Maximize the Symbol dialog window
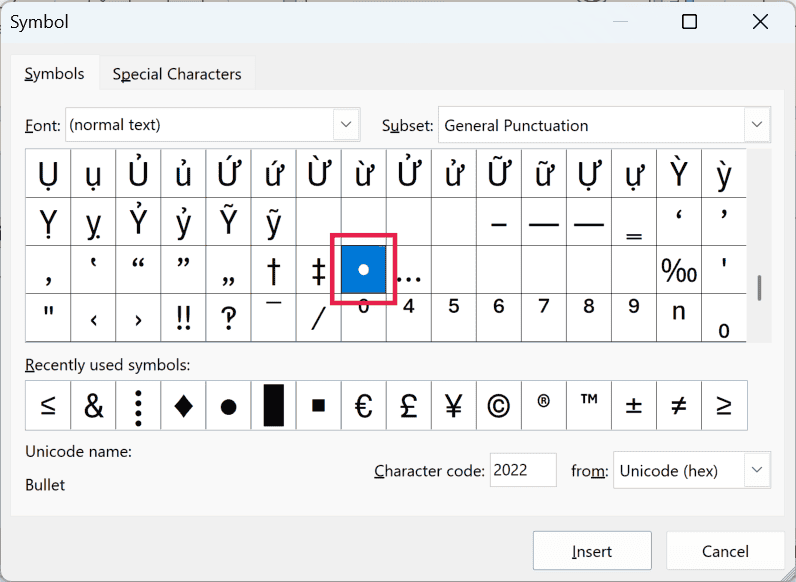The width and height of the screenshot is (796, 582). 689,21
